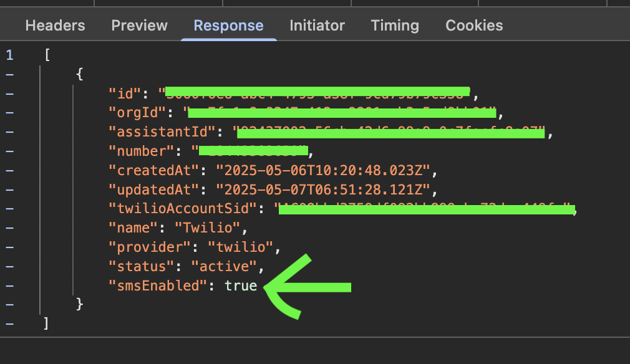Go to the Initiator tab
Viewport: 630px width, 364px height.
tap(317, 26)
